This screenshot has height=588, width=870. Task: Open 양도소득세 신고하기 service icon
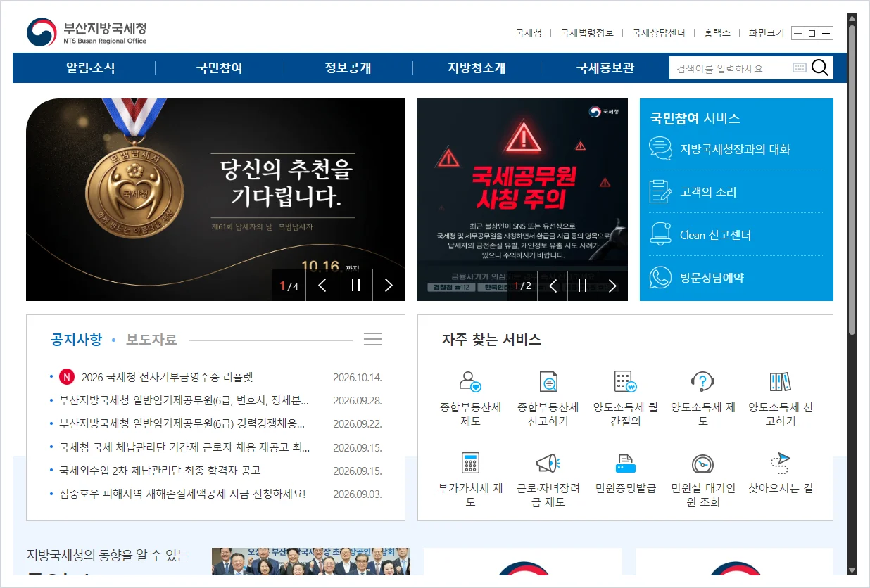(781, 382)
